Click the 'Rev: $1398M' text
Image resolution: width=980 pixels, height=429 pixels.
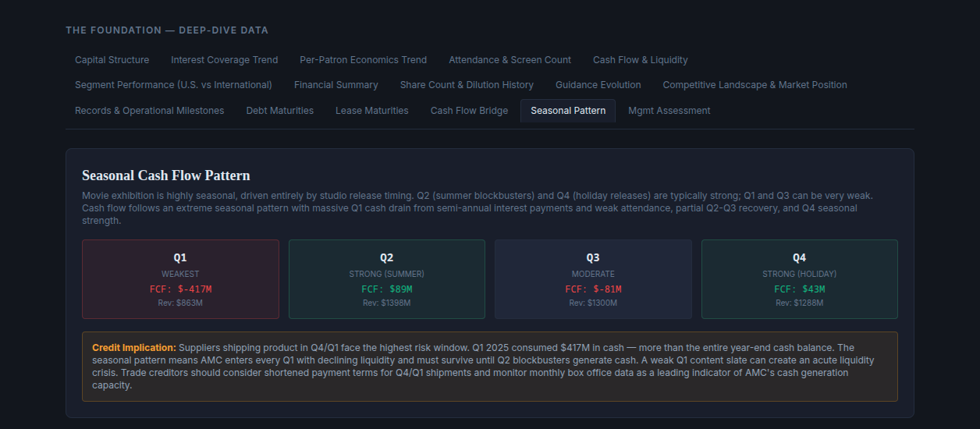coord(387,303)
